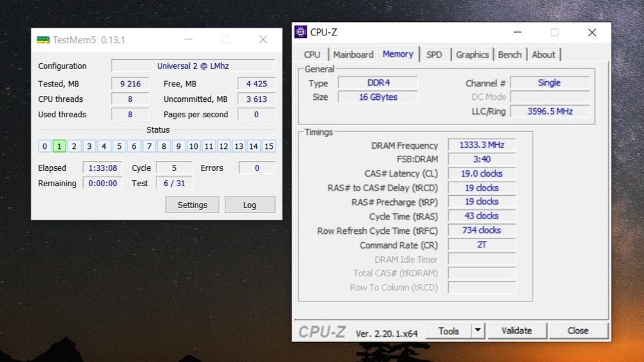The image size is (644, 362).
Task: Click the memory Type field 'DDR4'
Action: [378, 82]
